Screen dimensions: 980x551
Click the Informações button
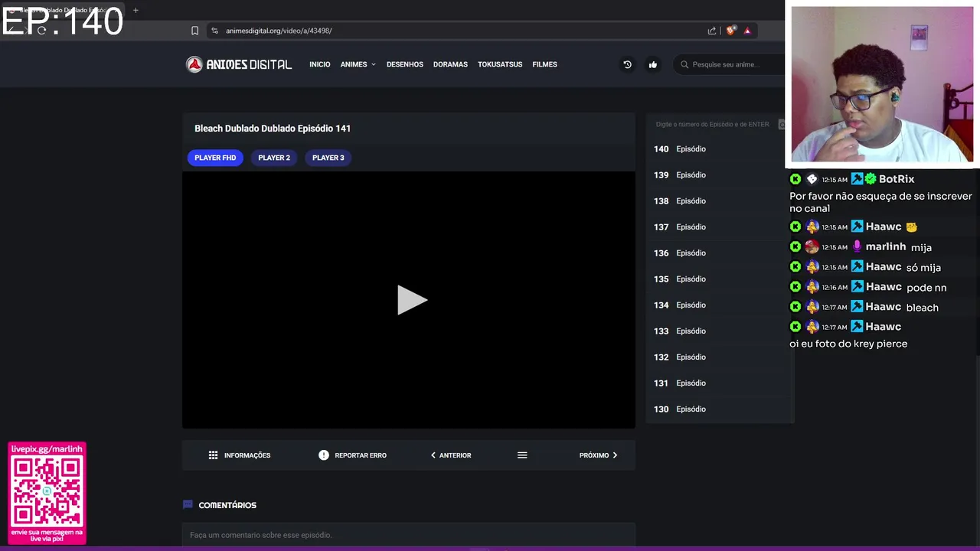tap(239, 455)
